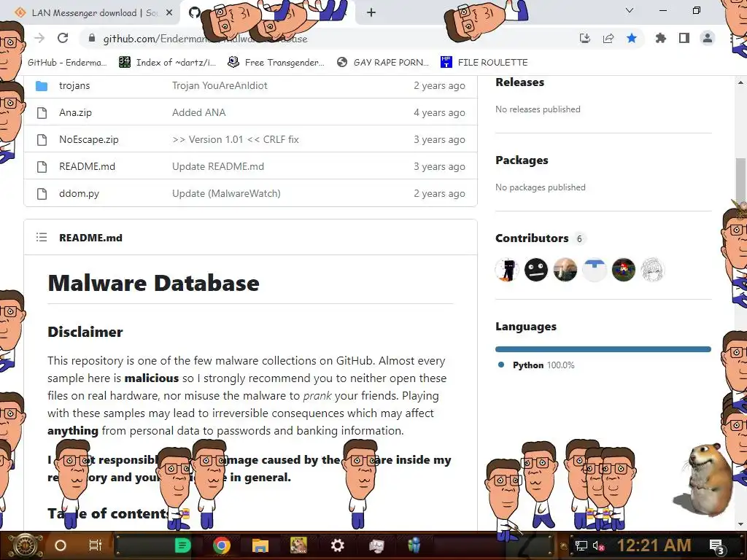
Task: Click the 'Malware Database' README heading
Action: 153,284
